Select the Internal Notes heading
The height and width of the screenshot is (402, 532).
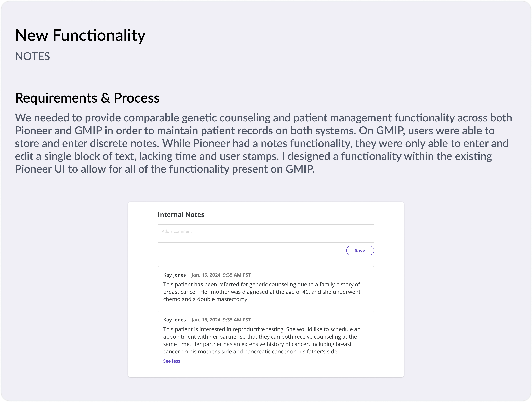[181, 215]
